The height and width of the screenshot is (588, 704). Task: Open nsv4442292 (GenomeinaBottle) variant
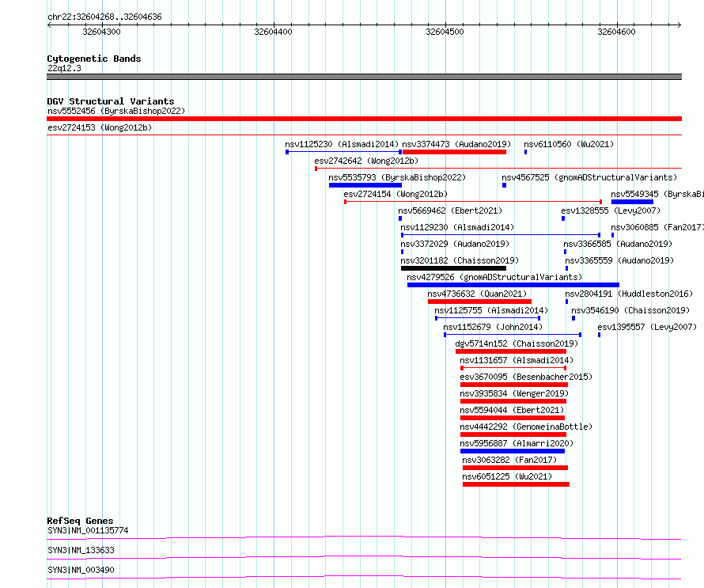click(526, 427)
